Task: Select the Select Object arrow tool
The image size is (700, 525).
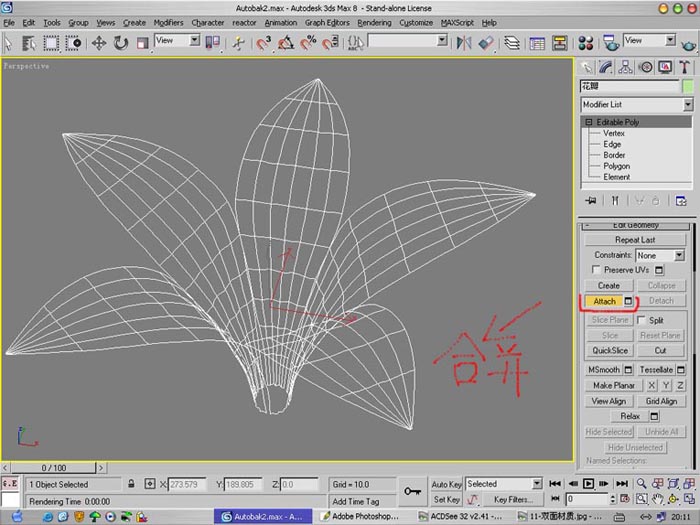Action: (8, 43)
